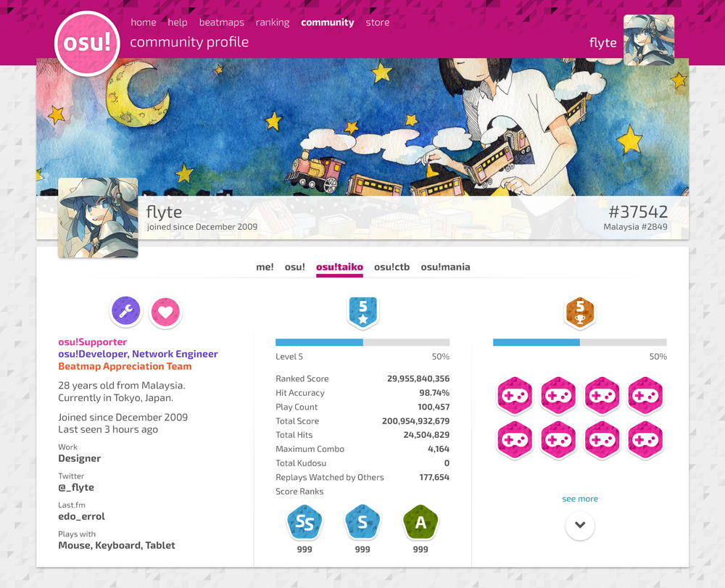Click second achievement gamepad icon in bottom row
Screen dimensions: 725x588
(x=558, y=439)
